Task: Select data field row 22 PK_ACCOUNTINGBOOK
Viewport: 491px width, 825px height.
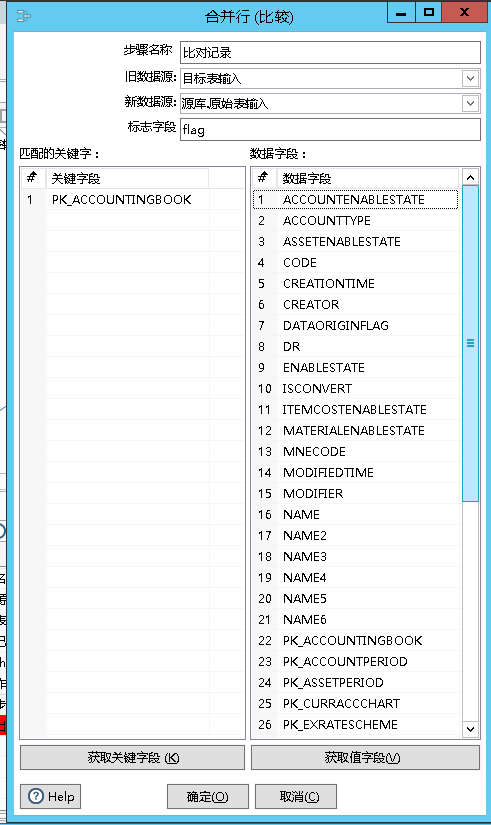Action: coord(355,641)
